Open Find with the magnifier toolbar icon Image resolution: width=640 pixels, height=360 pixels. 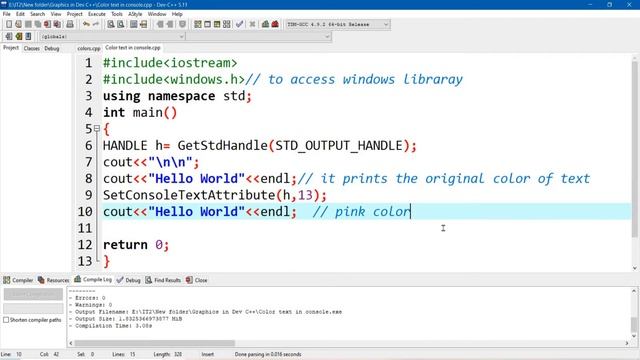point(111,24)
